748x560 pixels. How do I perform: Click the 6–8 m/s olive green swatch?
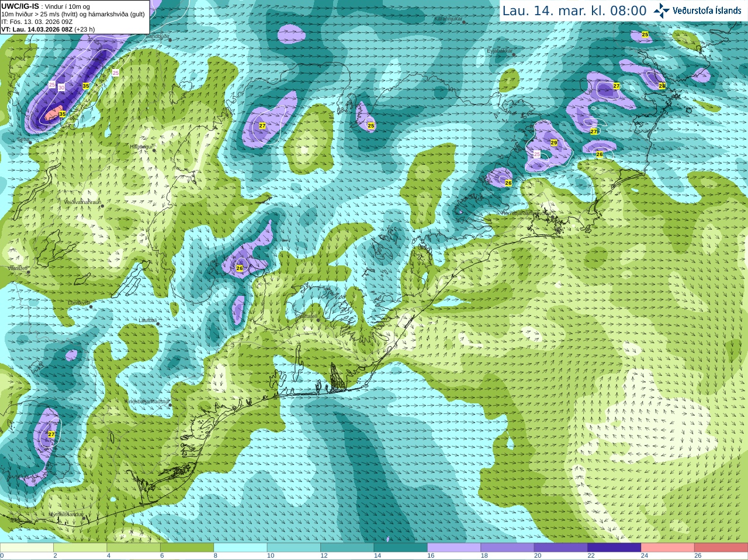tap(187, 548)
